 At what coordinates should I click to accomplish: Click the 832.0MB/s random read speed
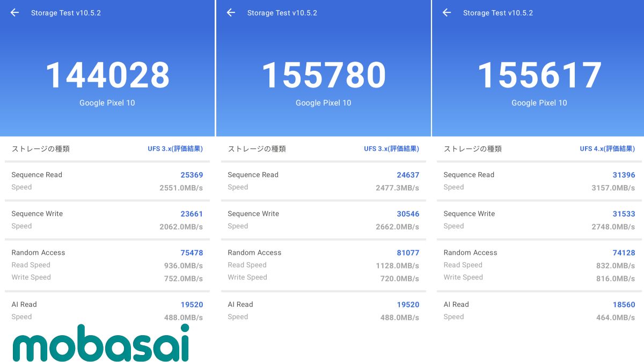tap(615, 265)
